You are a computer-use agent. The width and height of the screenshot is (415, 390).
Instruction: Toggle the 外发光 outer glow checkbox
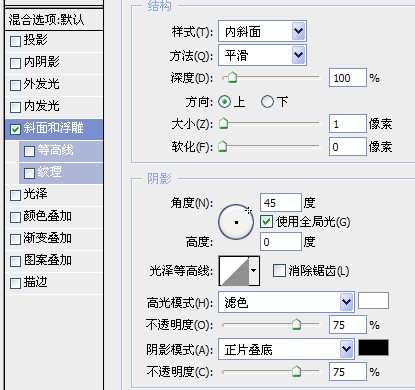[15, 85]
